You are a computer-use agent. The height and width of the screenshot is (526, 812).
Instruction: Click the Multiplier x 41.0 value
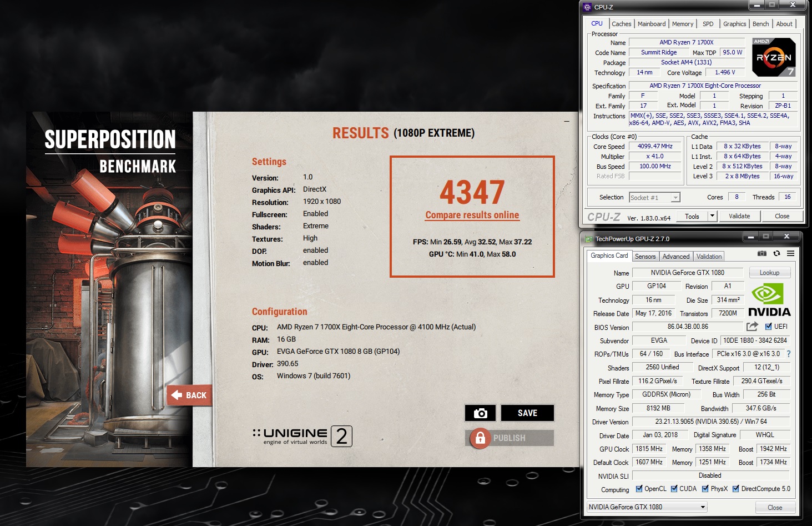pos(655,157)
